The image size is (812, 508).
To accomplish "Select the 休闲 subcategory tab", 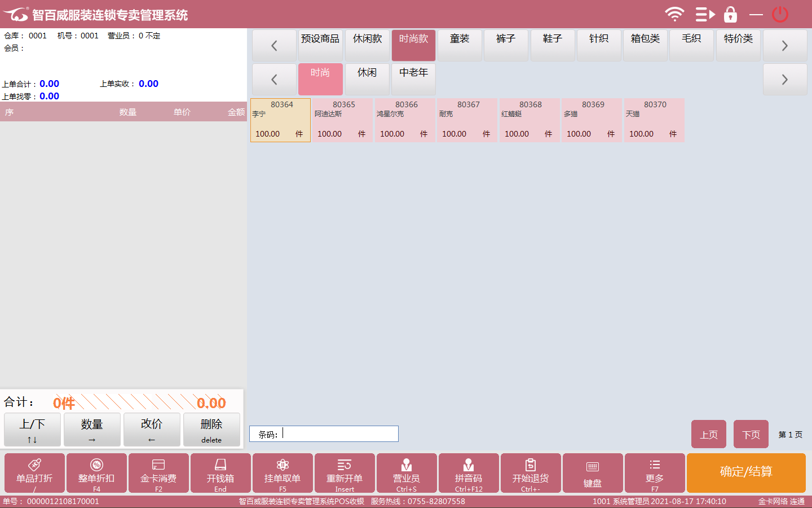I will (367, 79).
